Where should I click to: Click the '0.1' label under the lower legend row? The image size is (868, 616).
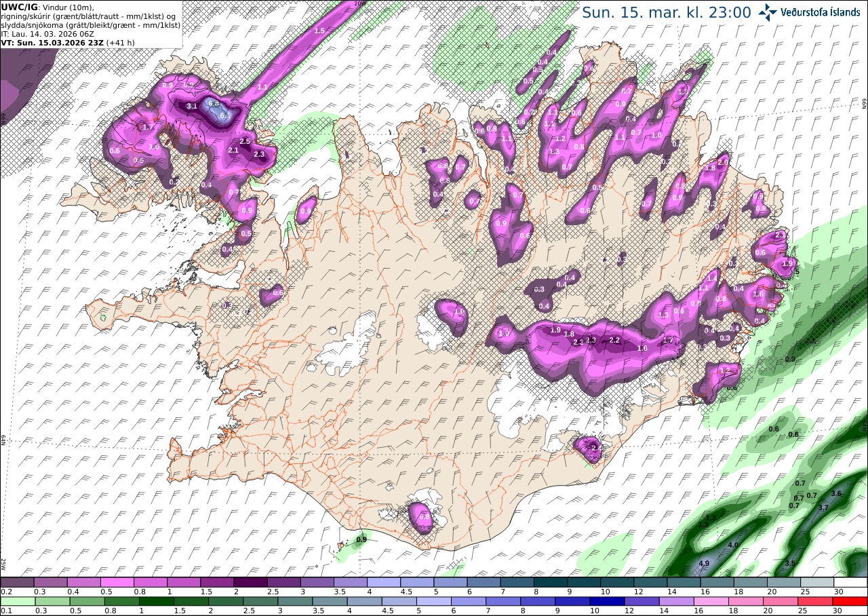tap(5, 611)
